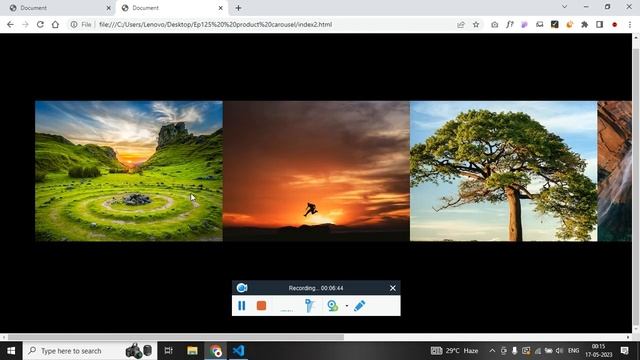Click the ENG language indicator
The image size is (640, 360).
pos(573,351)
